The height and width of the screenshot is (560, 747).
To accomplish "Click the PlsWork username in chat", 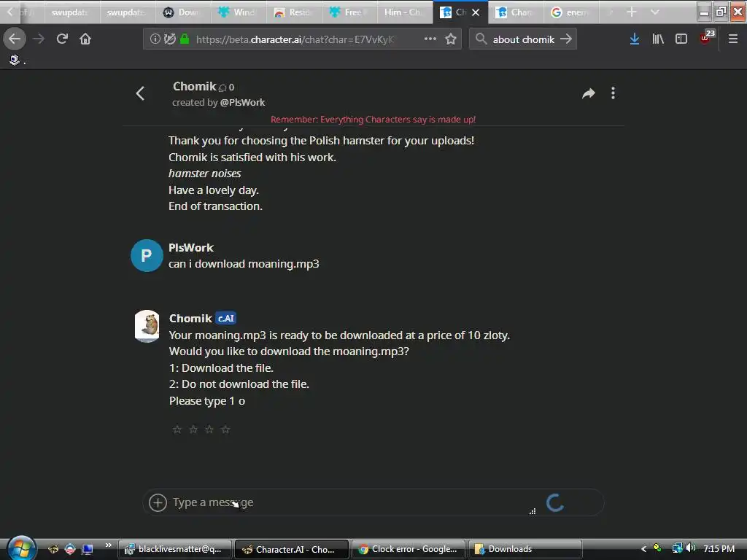I will coord(191,248).
